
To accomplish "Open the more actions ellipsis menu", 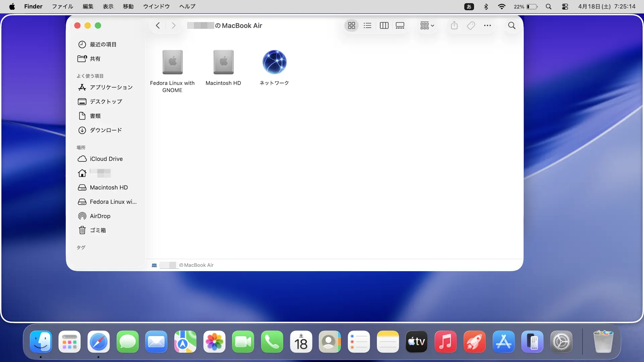I will 487,25.
